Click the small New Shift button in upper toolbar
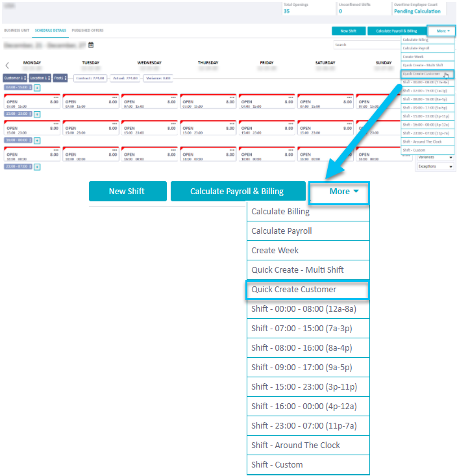The width and height of the screenshot is (457, 476). click(349, 31)
